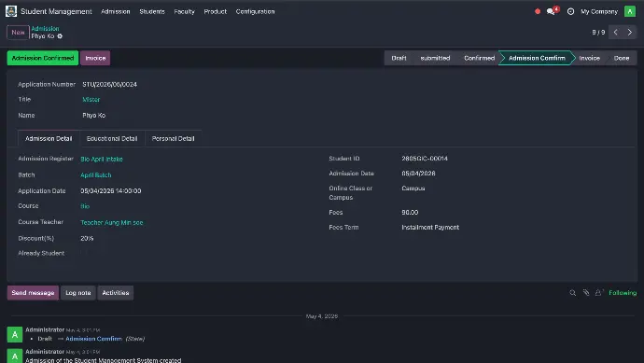Open the Configuration menu
The image size is (644, 363).
click(x=255, y=11)
